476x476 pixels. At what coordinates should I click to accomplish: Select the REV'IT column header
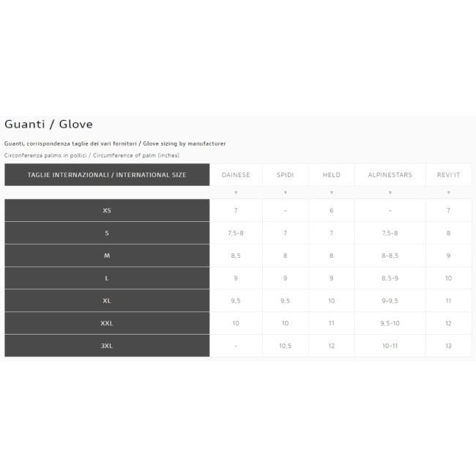point(448,175)
